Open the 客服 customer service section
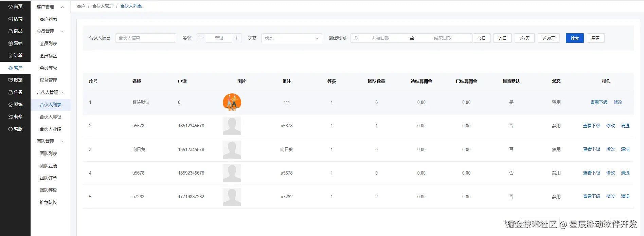The height and width of the screenshot is (236, 644). [15, 129]
